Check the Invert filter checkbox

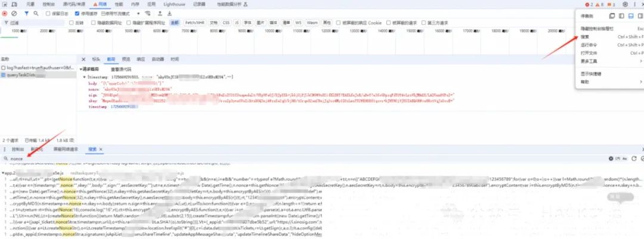tap(71, 23)
